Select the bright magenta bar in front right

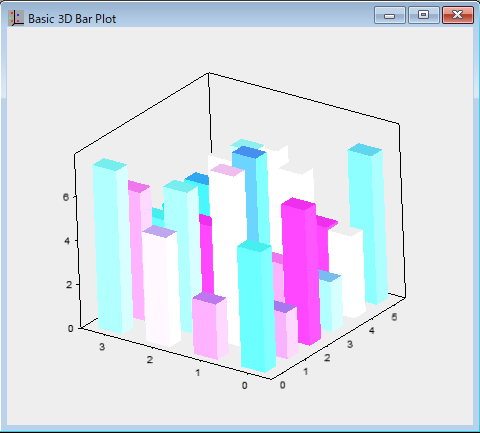click(x=300, y=272)
